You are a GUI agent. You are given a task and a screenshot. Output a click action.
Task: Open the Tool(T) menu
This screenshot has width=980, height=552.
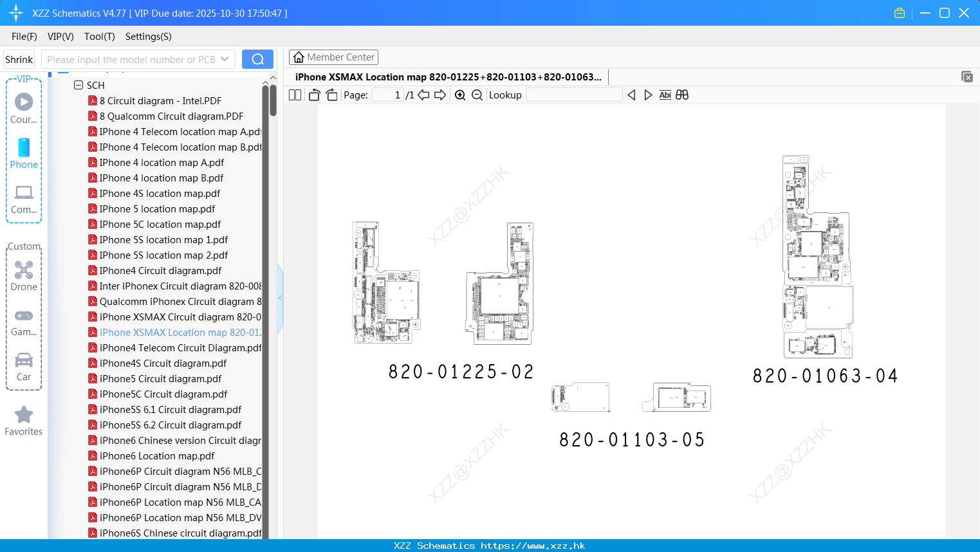pyautogui.click(x=100, y=37)
